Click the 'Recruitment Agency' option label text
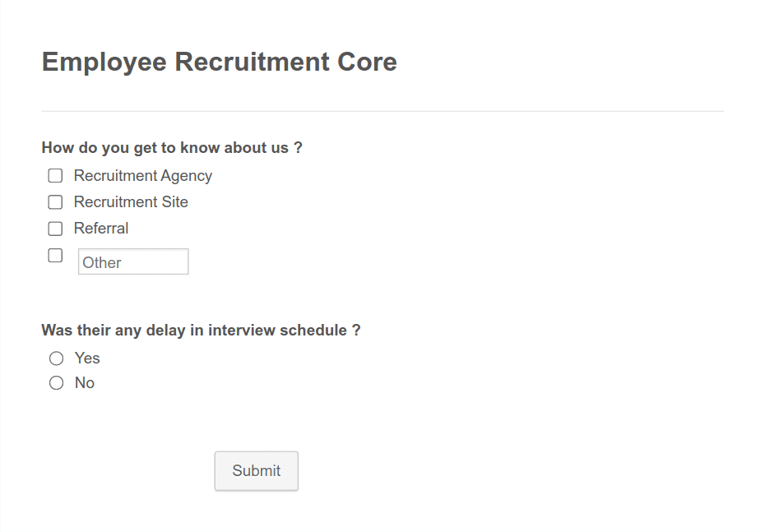Screen dimensions: 765x532 click(x=143, y=175)
